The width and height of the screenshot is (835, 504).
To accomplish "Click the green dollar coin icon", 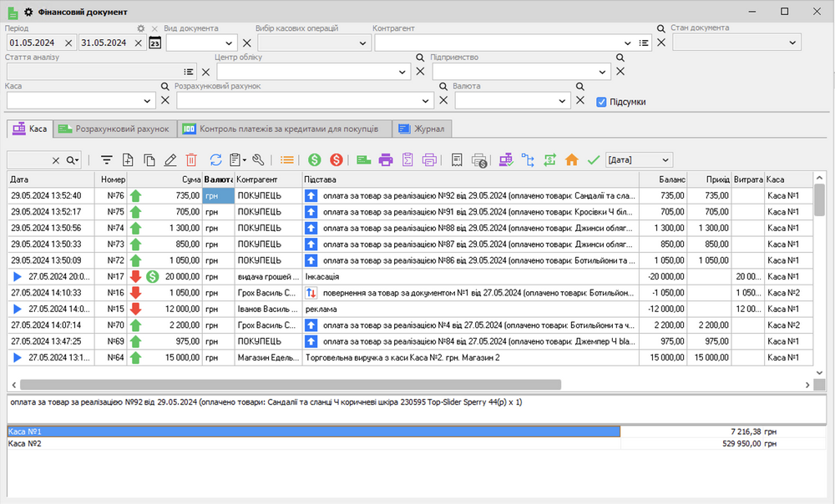I will tap(315, 159).
